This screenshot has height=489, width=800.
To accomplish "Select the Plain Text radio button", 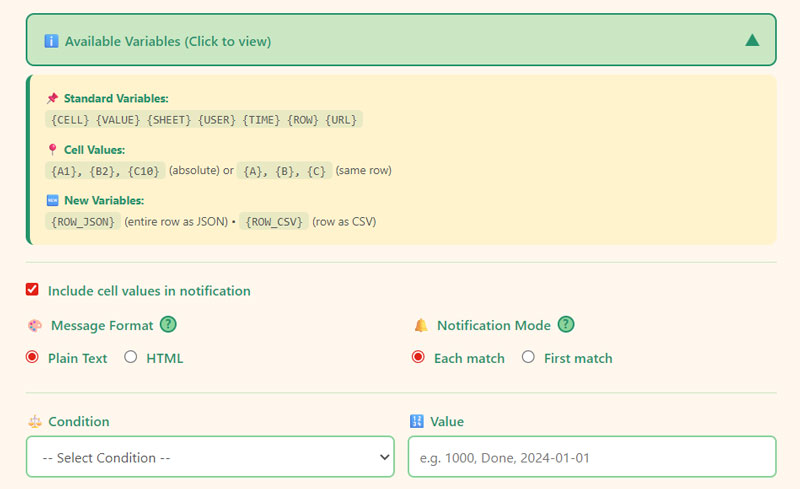I will pyautogui.click(x=32, y=357).
